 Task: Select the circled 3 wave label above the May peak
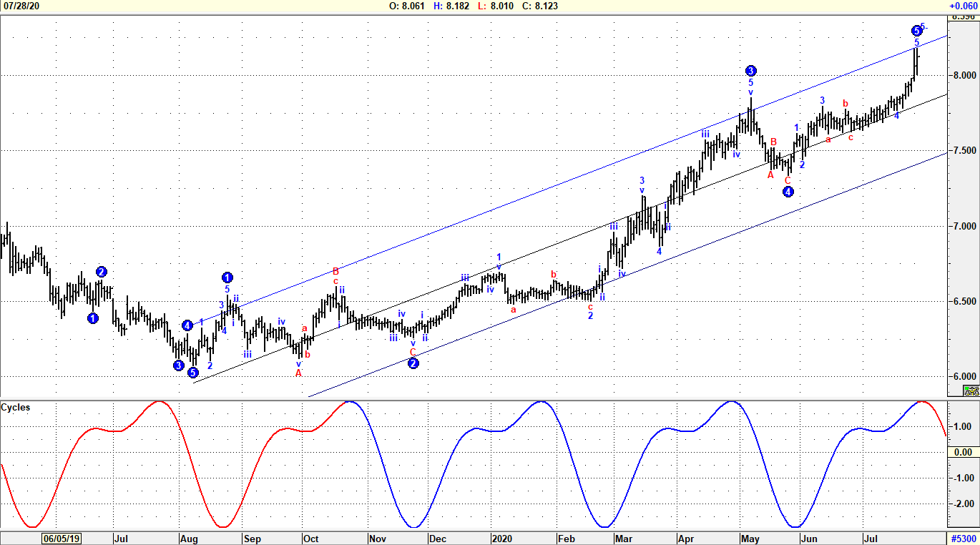click(750, 70)
